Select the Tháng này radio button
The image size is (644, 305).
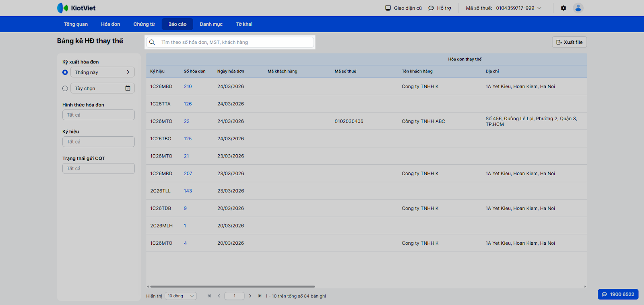point(65,72)
